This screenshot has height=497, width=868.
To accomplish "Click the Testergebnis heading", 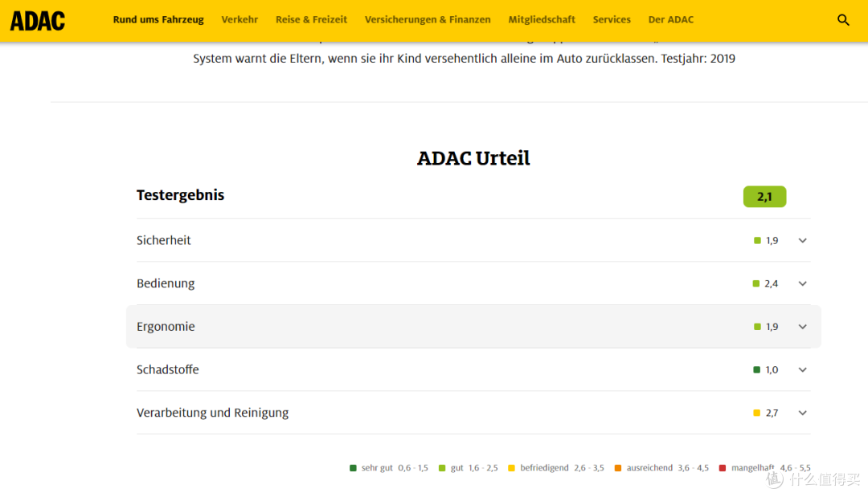I will tap(180, 194).
